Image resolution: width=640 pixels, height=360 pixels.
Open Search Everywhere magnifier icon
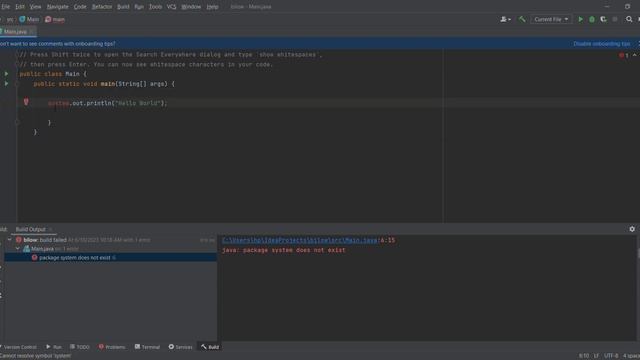(629, 19)
